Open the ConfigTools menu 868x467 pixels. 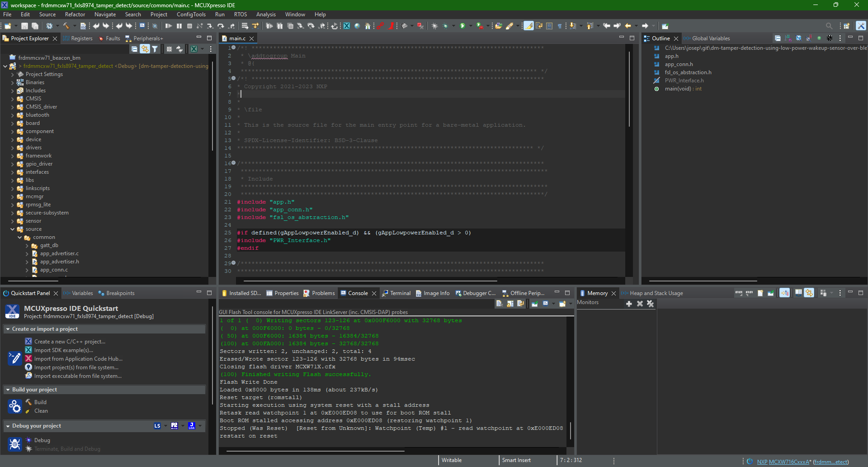(191, 14)
